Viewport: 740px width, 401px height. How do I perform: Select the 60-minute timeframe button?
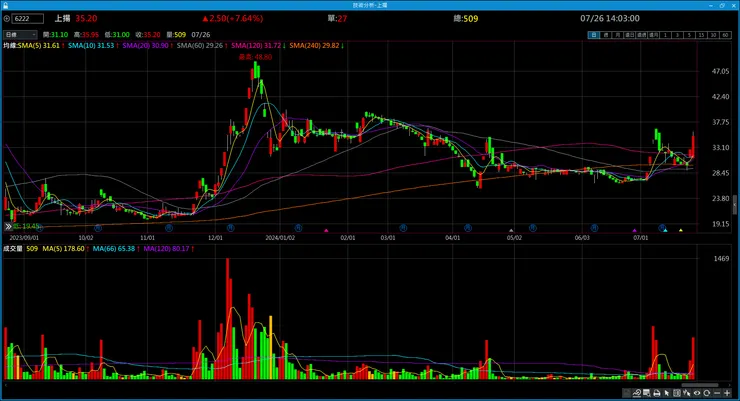(x=725, y=35)
